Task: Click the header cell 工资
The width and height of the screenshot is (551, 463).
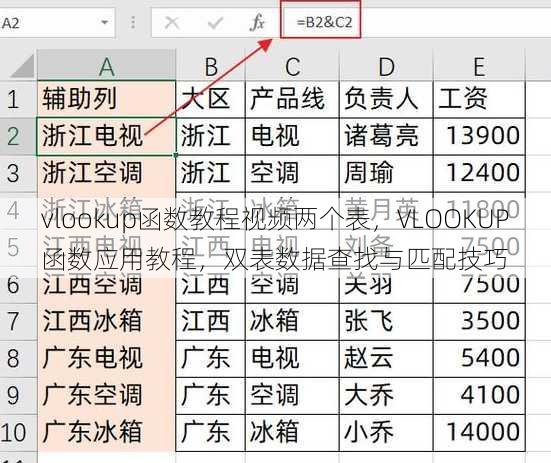Action: pyautogui.click(x=479, y=99)
